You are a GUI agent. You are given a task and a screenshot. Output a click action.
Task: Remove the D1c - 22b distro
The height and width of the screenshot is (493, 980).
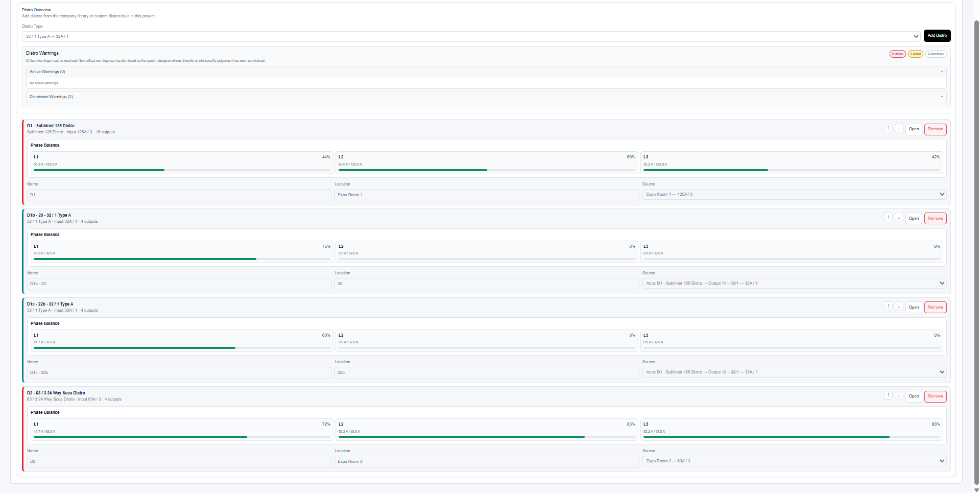click(935, 307)
